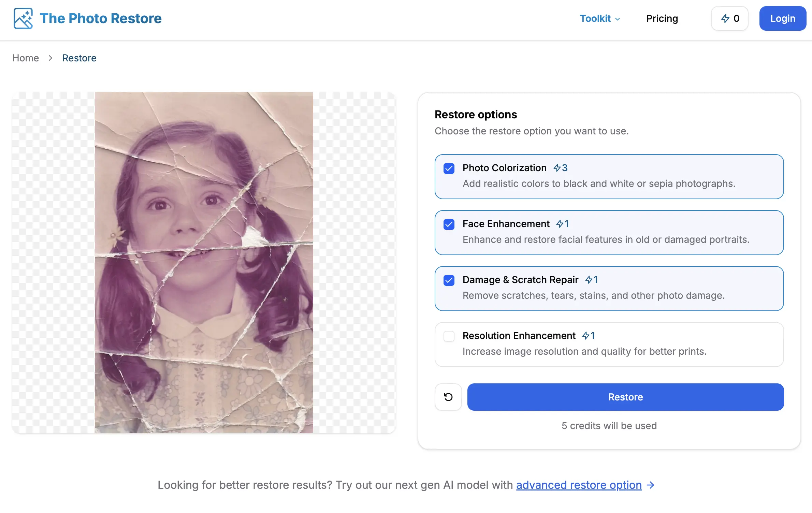Screen dimensions: 812x513
Task: Click the Restore options heading
Action: 476,115
